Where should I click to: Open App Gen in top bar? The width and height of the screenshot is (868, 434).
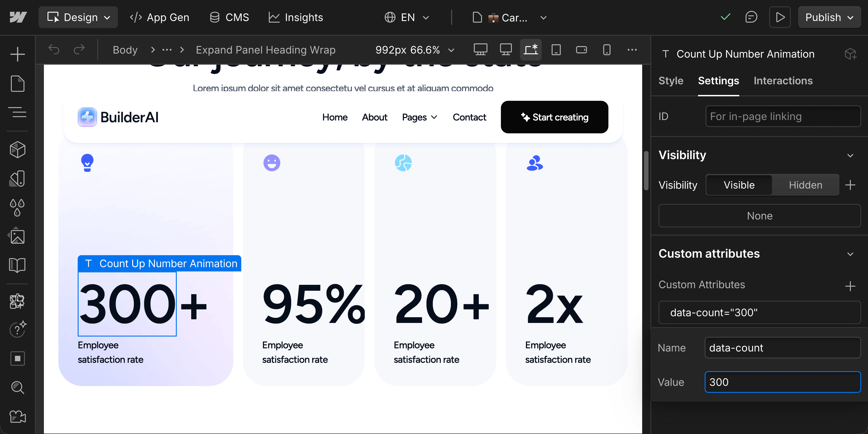(x=160, y=17)
